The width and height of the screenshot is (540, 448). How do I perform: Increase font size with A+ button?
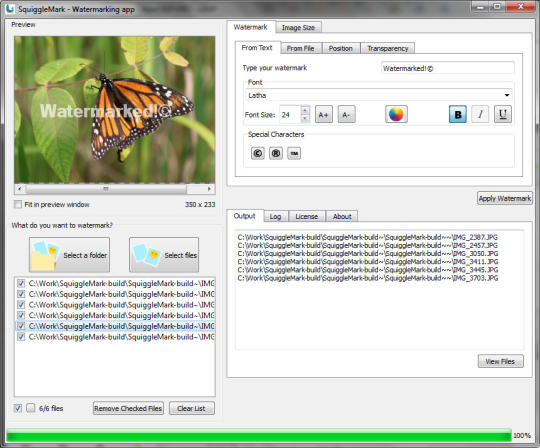[324, 115]
